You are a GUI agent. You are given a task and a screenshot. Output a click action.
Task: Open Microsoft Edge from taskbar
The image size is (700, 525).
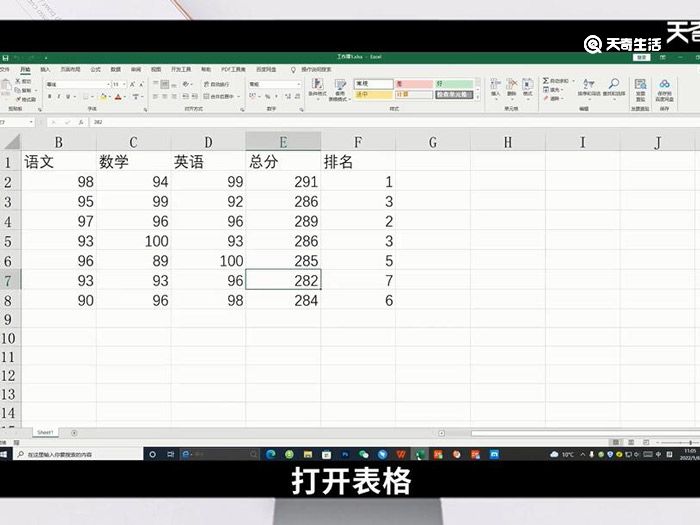[x=271, y=454]
